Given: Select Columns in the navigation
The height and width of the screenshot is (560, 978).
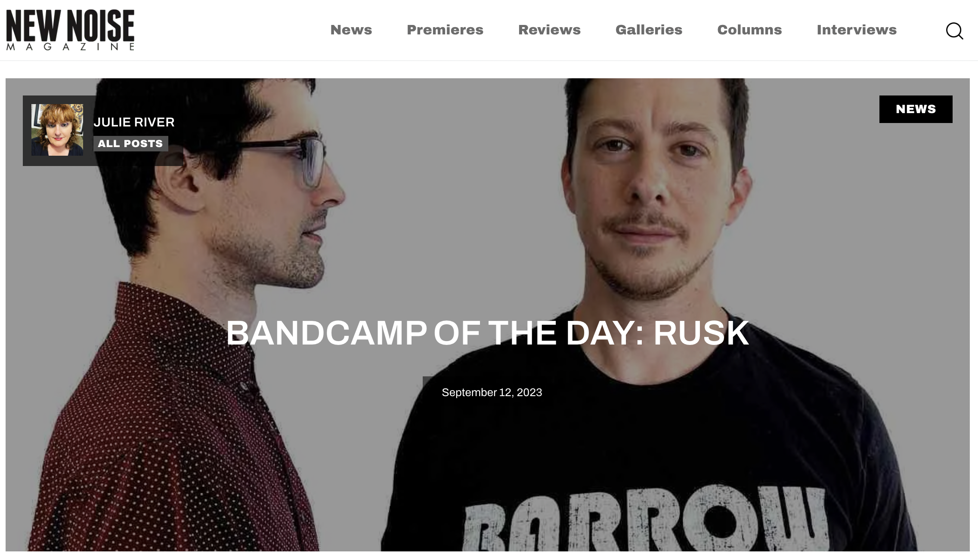Looking at the screenshot, I should 749,30.
